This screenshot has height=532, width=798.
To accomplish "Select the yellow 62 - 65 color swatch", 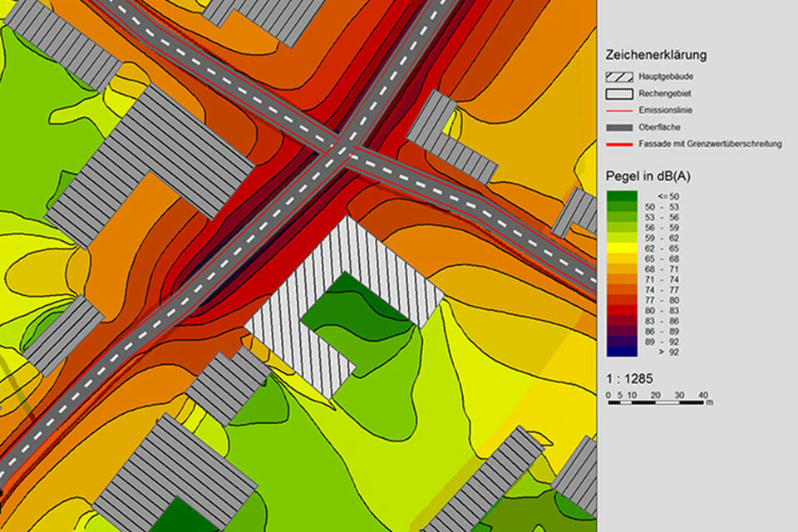I will (622, 248).
